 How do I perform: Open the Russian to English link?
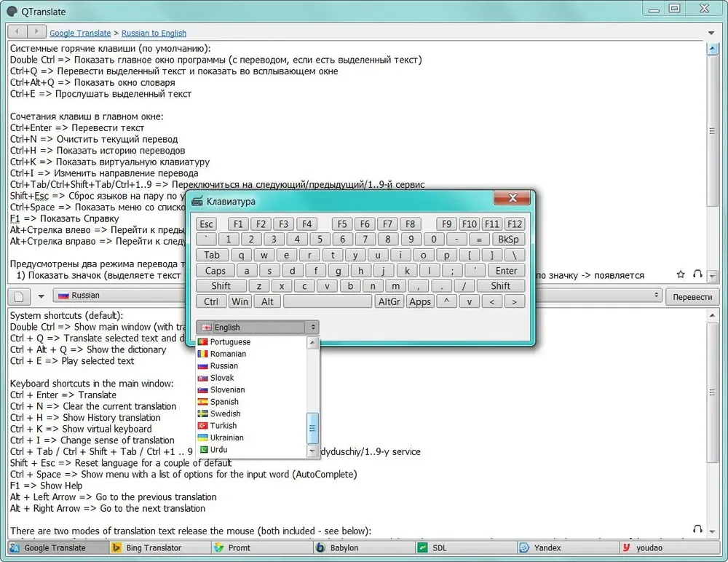coord(154,33)
